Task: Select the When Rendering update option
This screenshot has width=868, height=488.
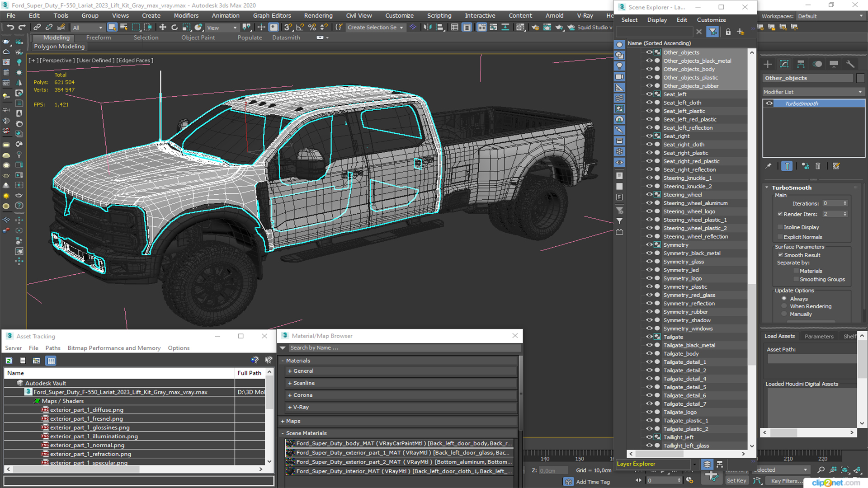Action: pos(784,306)
